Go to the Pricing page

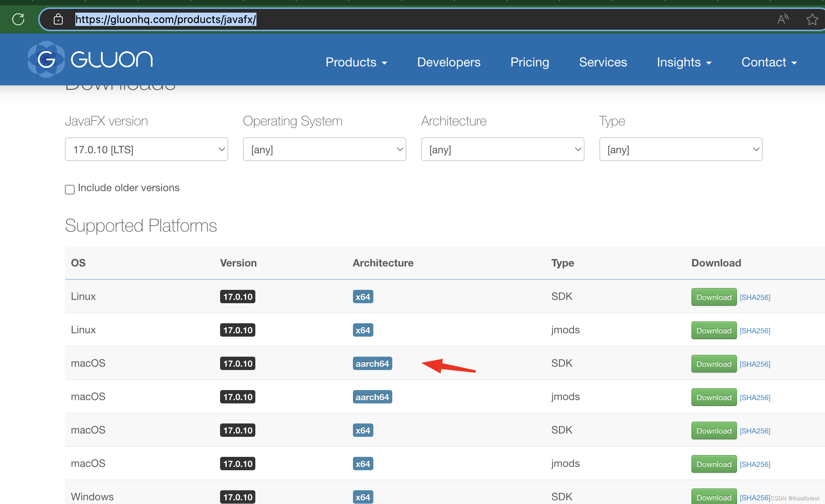point(530,62)
